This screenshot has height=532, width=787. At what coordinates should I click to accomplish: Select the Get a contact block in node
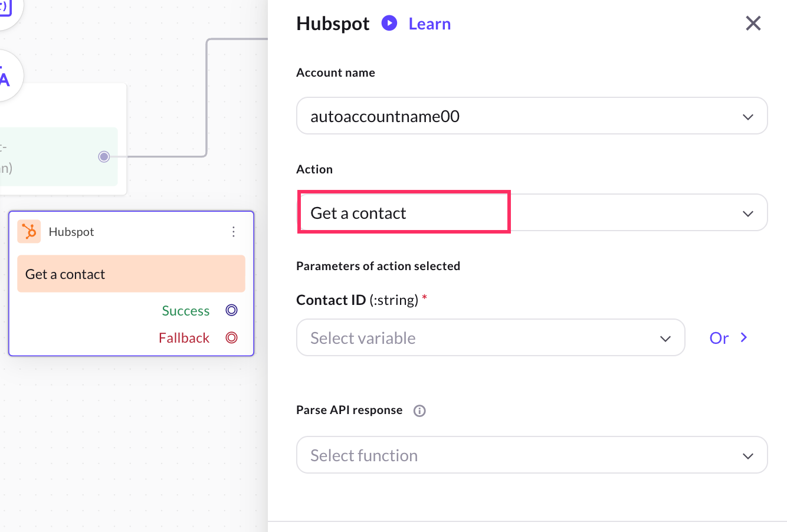(131, 274)
